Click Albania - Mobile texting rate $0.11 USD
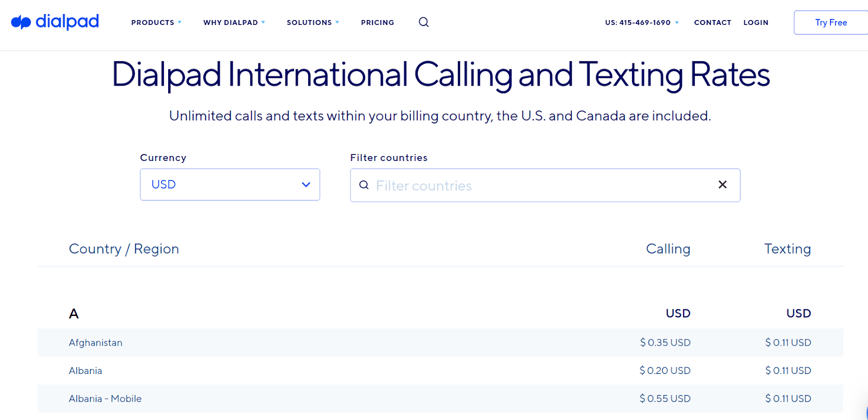The image size is (868, 420). coord(788,399)
